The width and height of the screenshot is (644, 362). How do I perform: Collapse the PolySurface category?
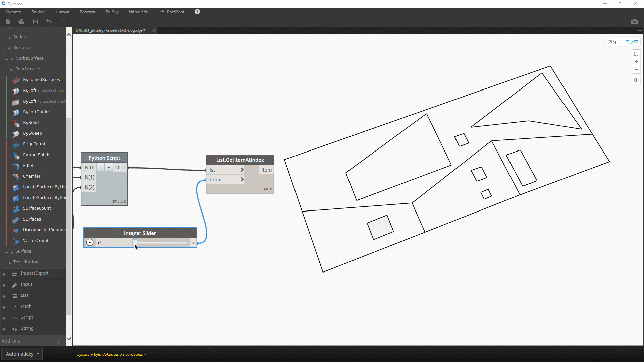(11, 69)
